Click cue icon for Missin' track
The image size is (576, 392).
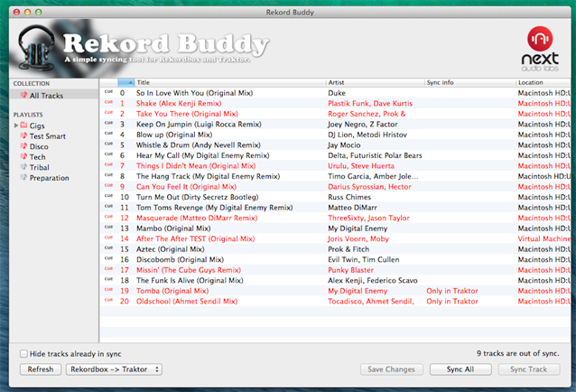(108, 268)
